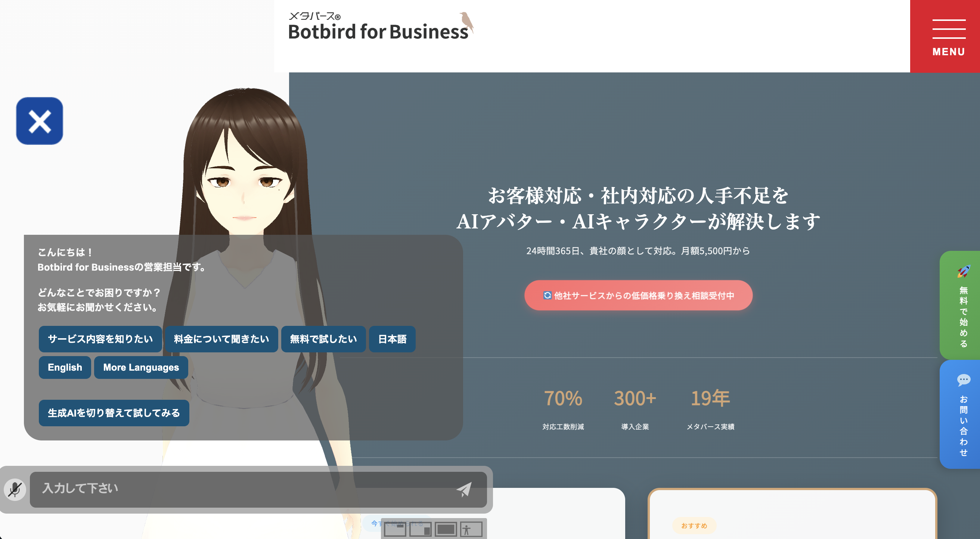Expand the More Languages options
Screen dimensions: 980x539
click(x=141, y=367)
